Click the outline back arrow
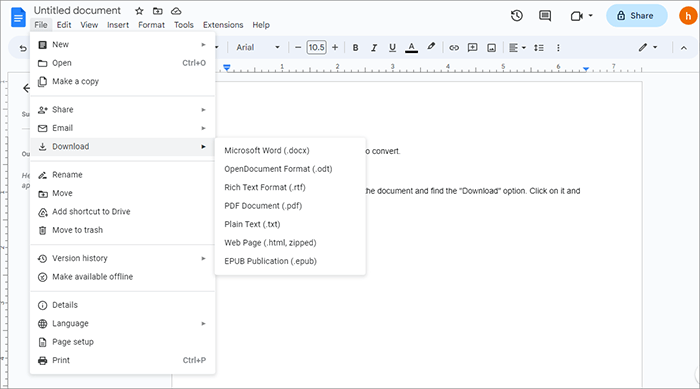Viewport: 700px width, 389px height. click(x=26, y=88)
